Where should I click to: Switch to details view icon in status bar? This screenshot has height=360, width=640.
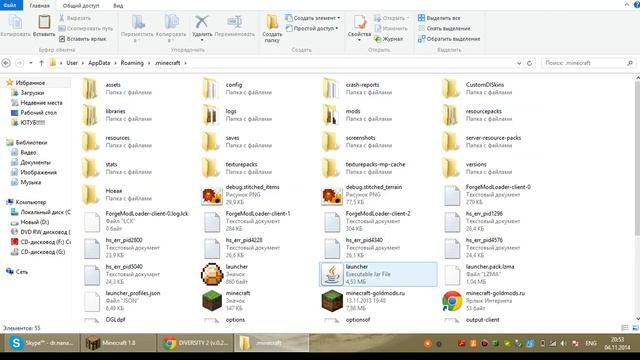click(624, 328)
